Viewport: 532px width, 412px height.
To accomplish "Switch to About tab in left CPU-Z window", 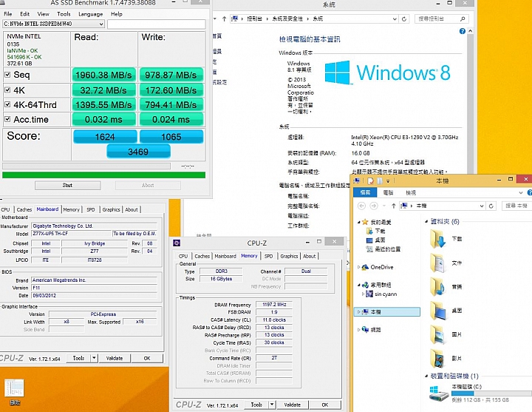I will [132, 209].
